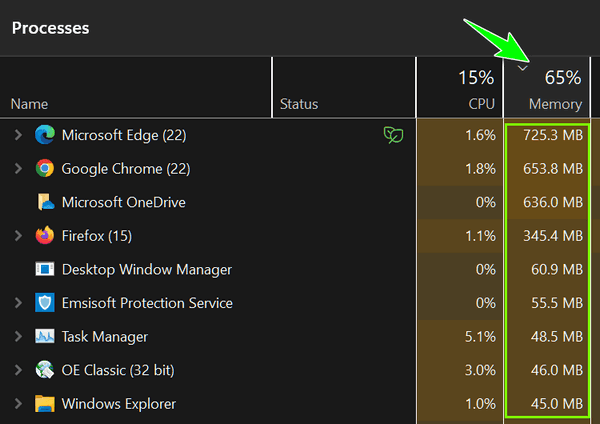Click the Windows Explorer folder icon
Screen dimensions: 600x424
tap(45, 404)
